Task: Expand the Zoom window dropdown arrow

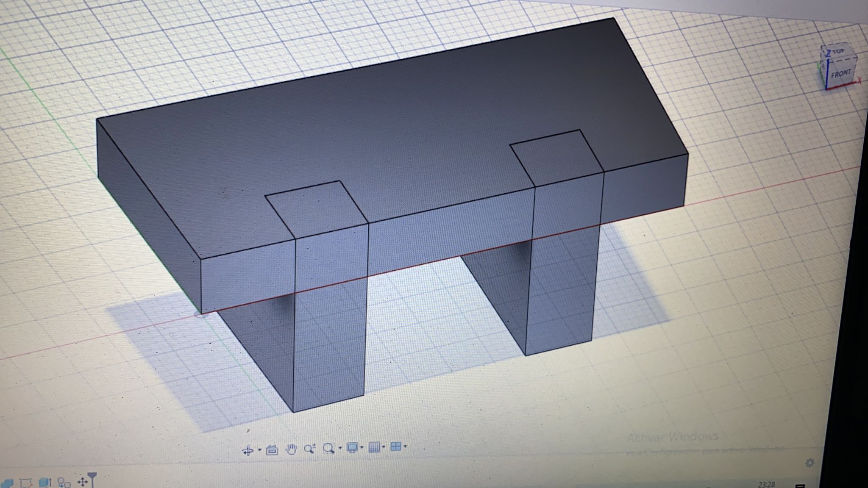Action: tap(339, 448)
